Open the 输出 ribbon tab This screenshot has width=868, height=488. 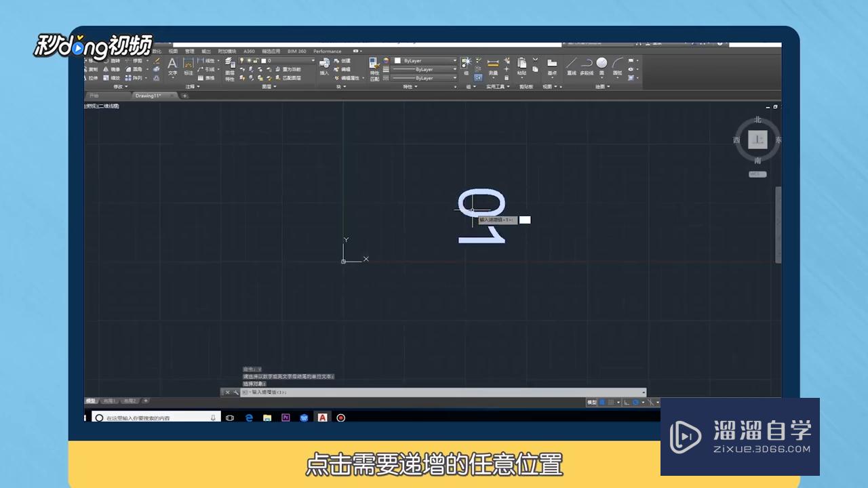[x=206, y=52]
